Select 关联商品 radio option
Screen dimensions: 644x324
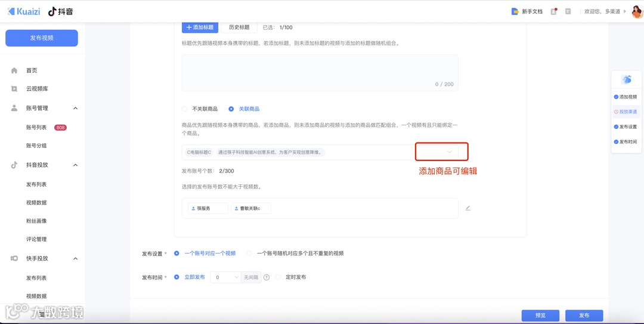(231, 109)
